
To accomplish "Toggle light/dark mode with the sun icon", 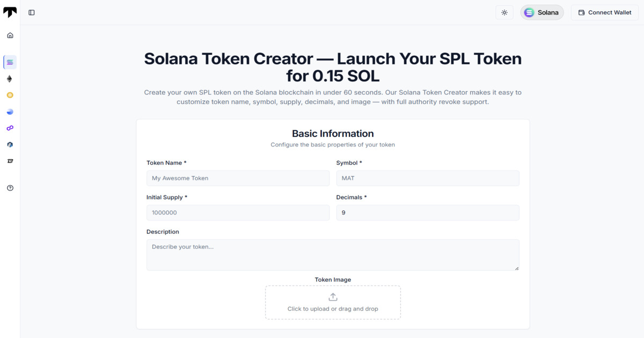I will [504, 12].
